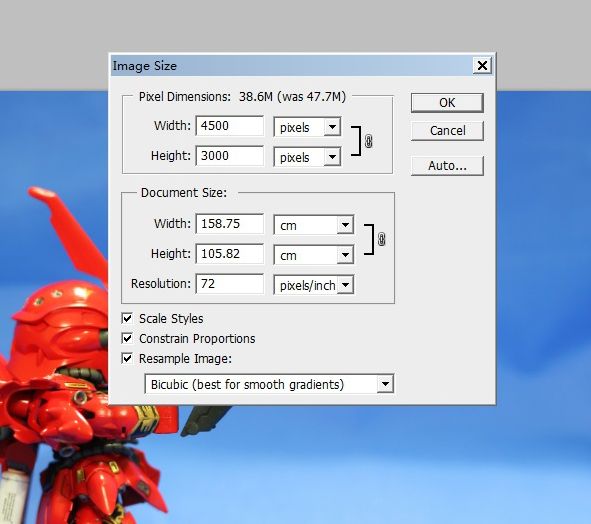Close the Image Size dialog

point(482,66)
